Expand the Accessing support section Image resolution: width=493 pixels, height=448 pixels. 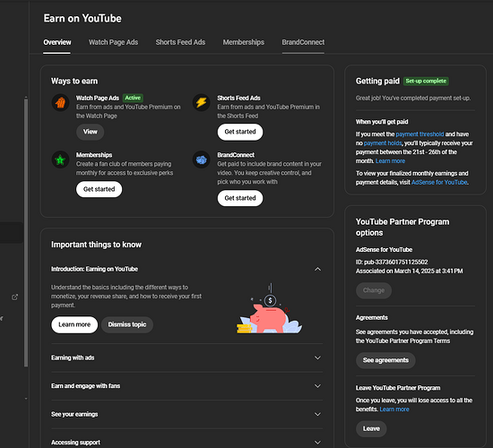[186, 443]
